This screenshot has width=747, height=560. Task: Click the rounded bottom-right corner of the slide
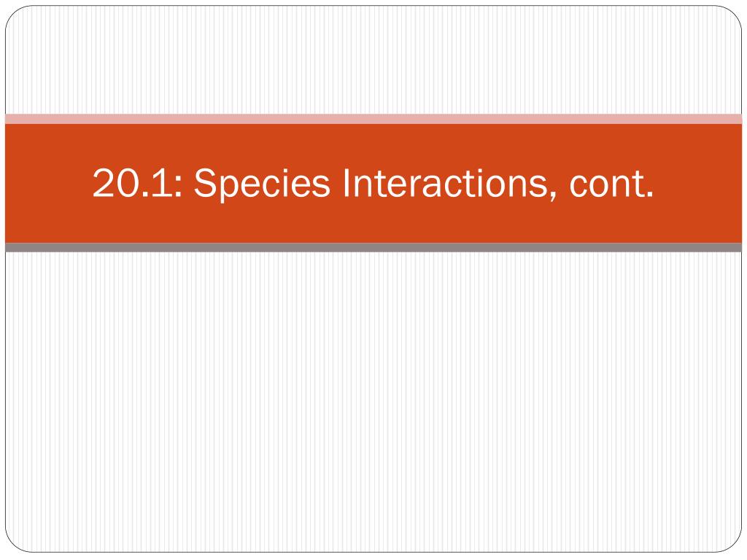click(x=734, y=544)
